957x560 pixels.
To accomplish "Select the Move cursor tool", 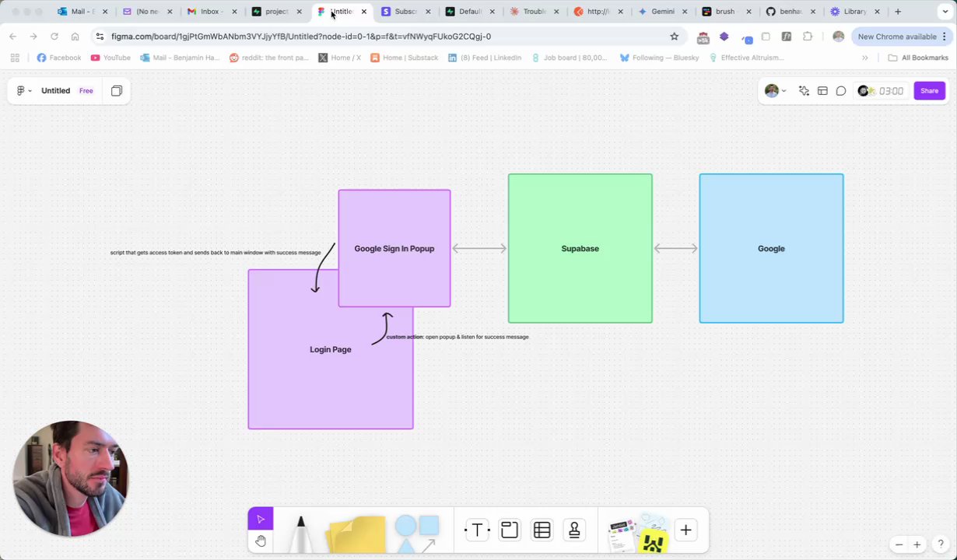I will [x=261, y=519].
